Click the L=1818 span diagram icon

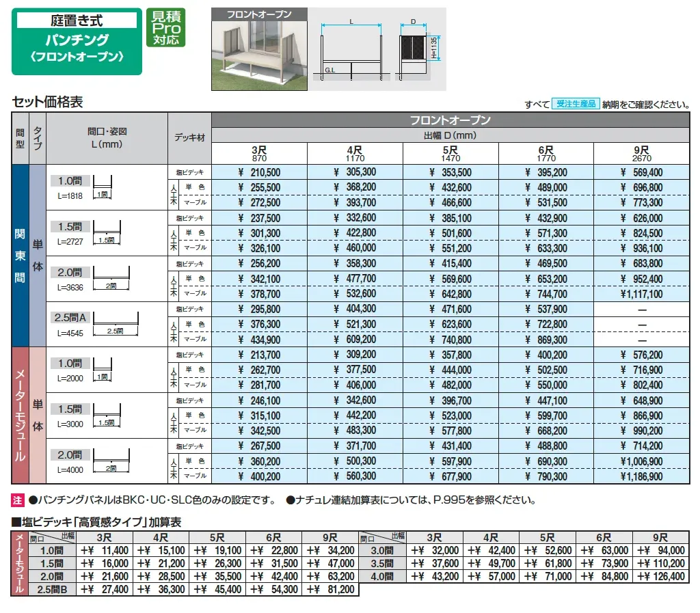click(101, 187)
